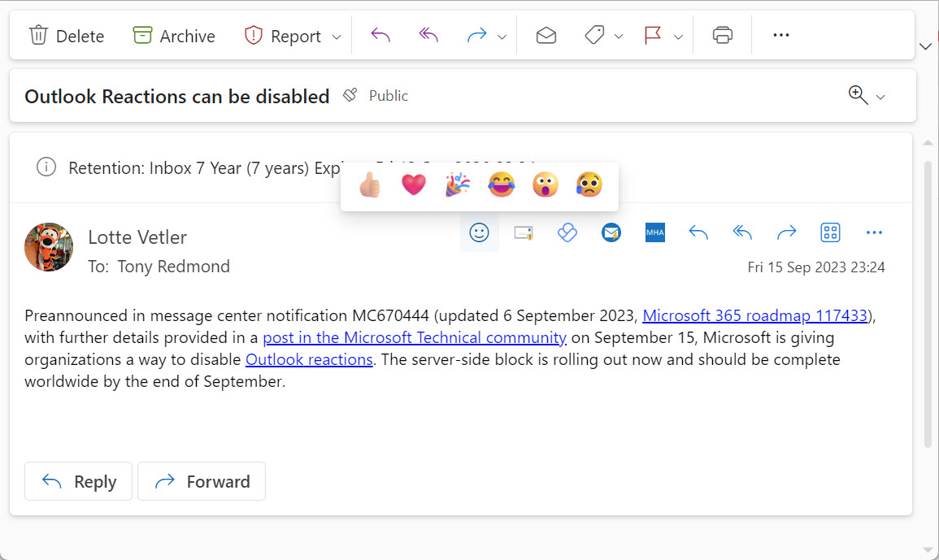Image resolution: width=939 pixels, height=560 pixels.
Task: Collapse the ribbon with right-edge chevron
Action: click(926, 46)
